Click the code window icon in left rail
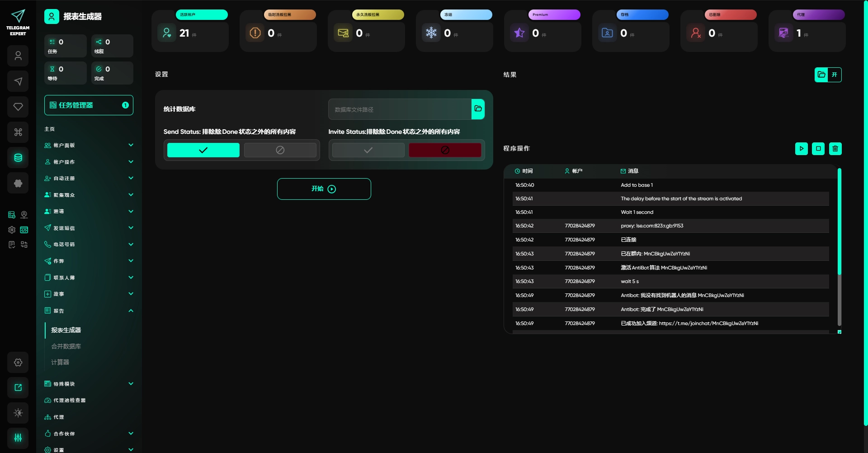868x453 pixels. pyautogui.click(x=24, y=230)
